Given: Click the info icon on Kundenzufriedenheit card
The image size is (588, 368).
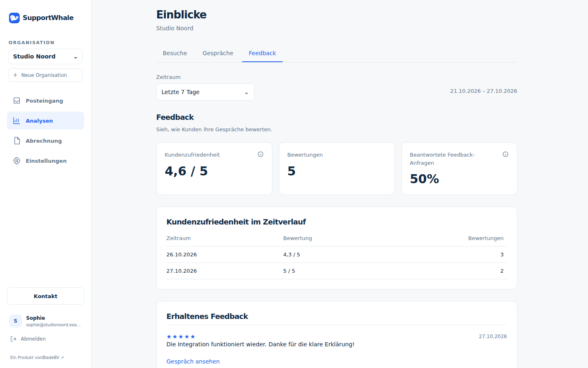Looking at the screenshot, I should (x=261, y=154).
